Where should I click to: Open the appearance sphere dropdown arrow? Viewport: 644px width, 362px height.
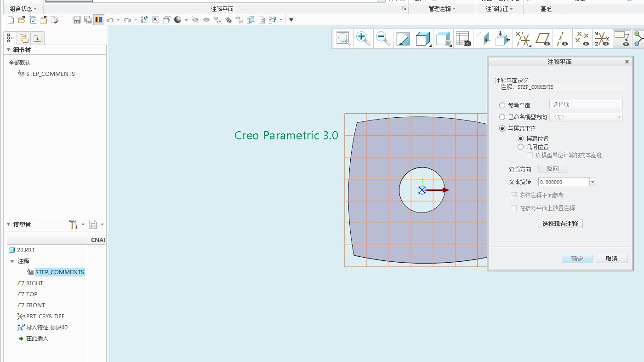pos(186,20)
